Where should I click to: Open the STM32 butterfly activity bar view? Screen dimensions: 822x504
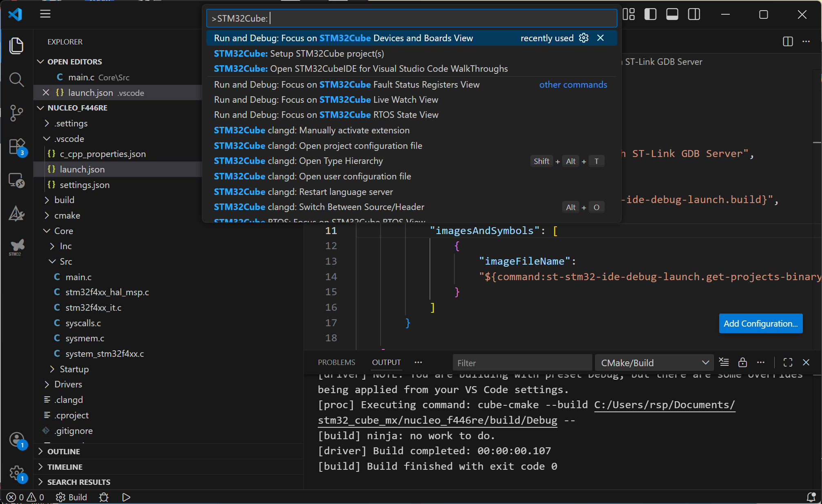coord(17,246)
